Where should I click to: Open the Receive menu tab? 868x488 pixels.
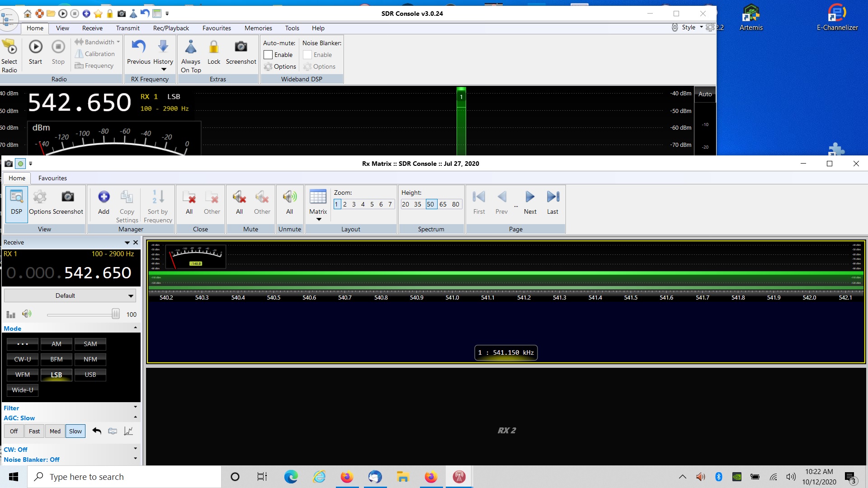click(92, 28)
